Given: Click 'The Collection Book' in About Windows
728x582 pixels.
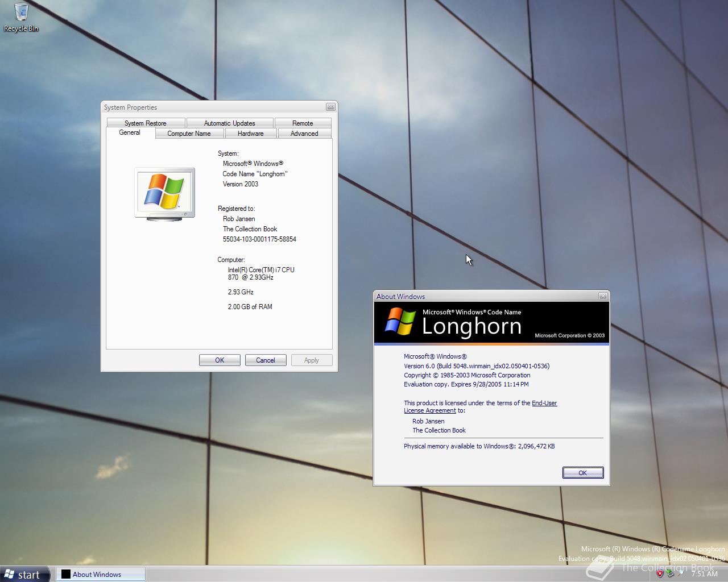Looking at the screenshot, I should click(439, 430).
